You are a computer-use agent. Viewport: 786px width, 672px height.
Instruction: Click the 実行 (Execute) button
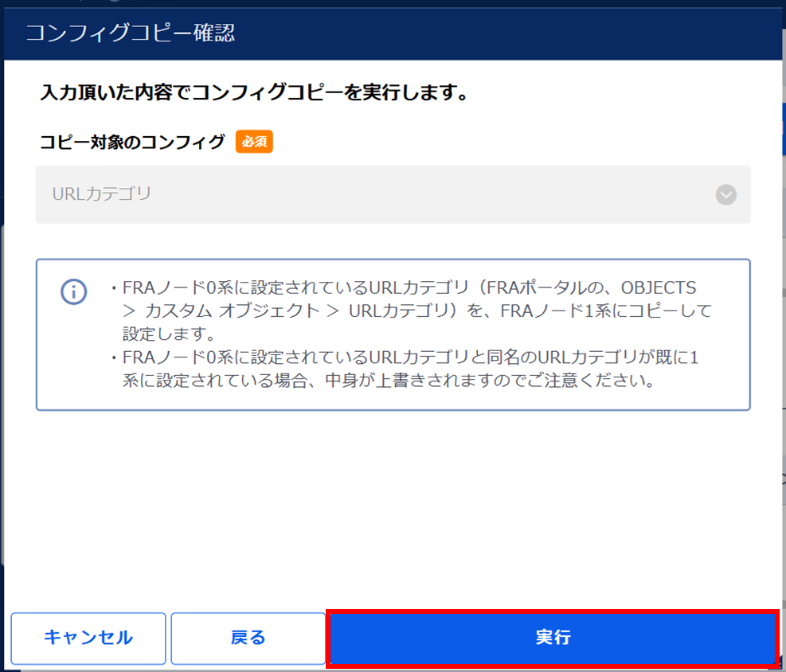point(553,638)
